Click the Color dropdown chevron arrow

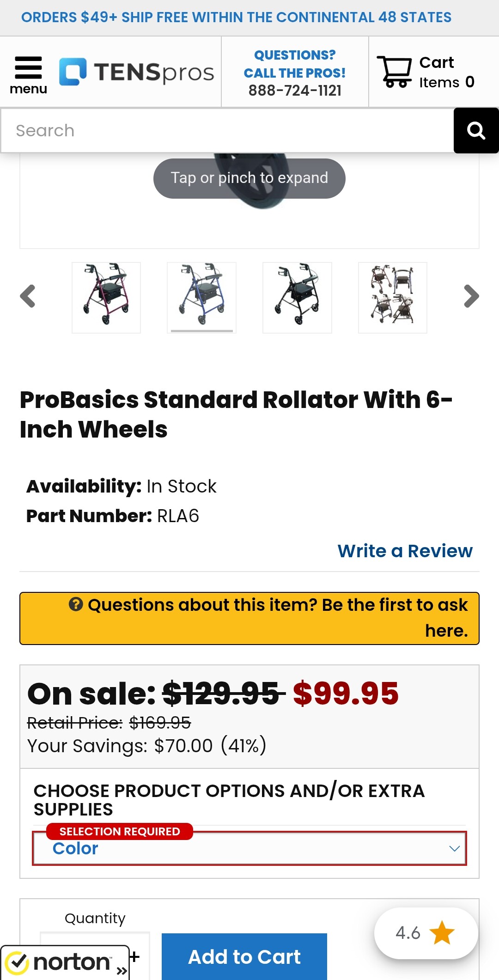(x=454, y=848)
